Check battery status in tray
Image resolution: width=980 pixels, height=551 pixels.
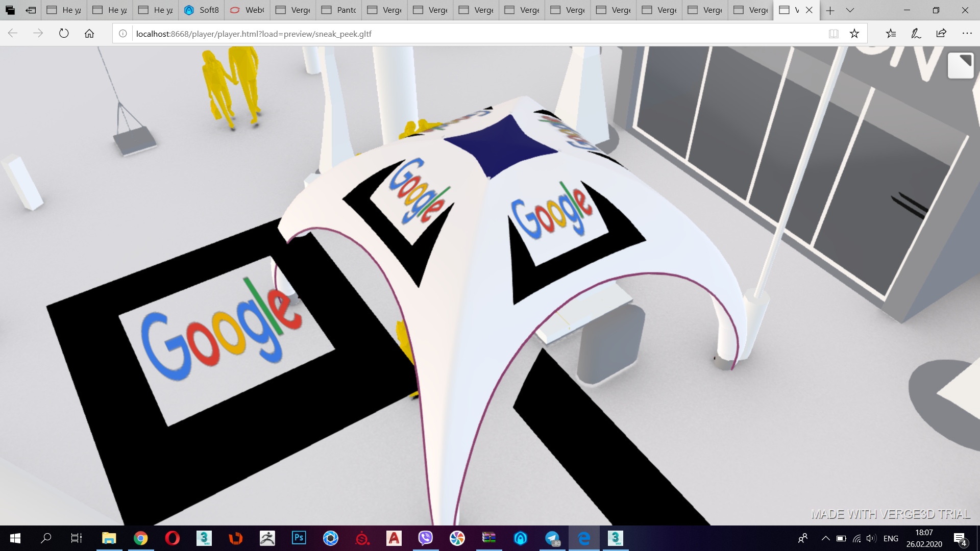click(841, 538)
